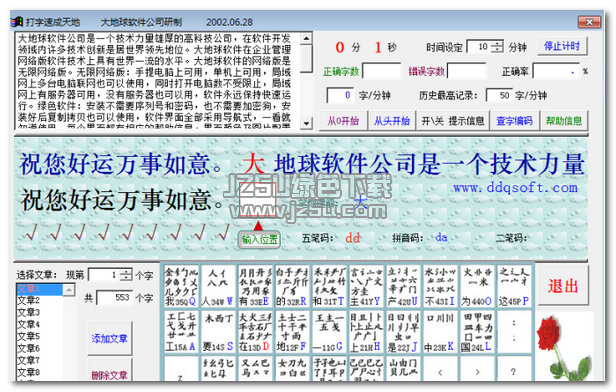Click the S key labeled 要14S
This screenshot has height=392, width=616.
click(x=218, y=332)
